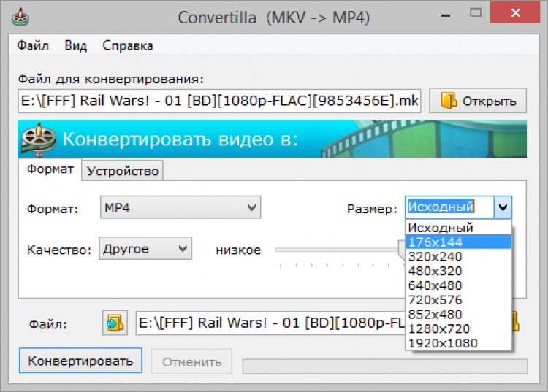The width and height of the screenshot is (548, 392).
Task: Expand the Качество Другое dropdown
Action: point(145,248)
